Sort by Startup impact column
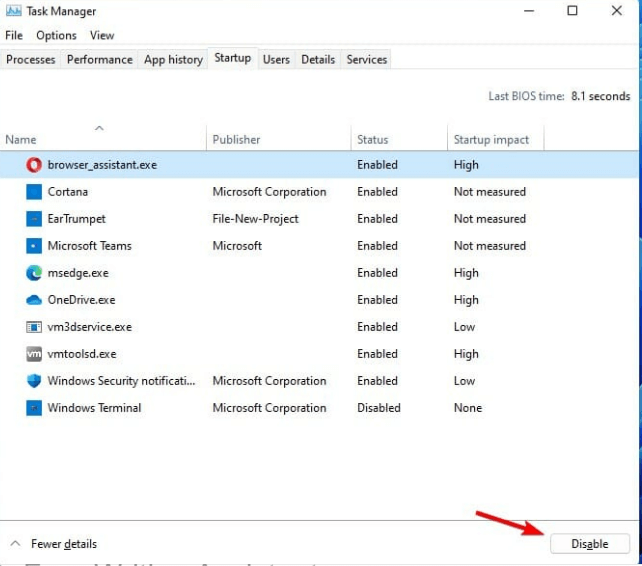The width and height of the screenshot is (642, 566). [490, 140]
